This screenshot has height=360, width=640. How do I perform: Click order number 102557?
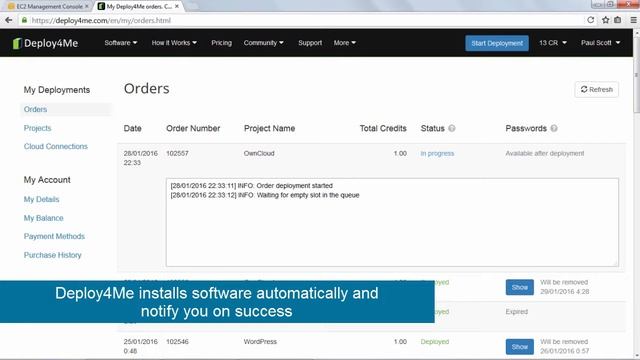click(177, 153)
